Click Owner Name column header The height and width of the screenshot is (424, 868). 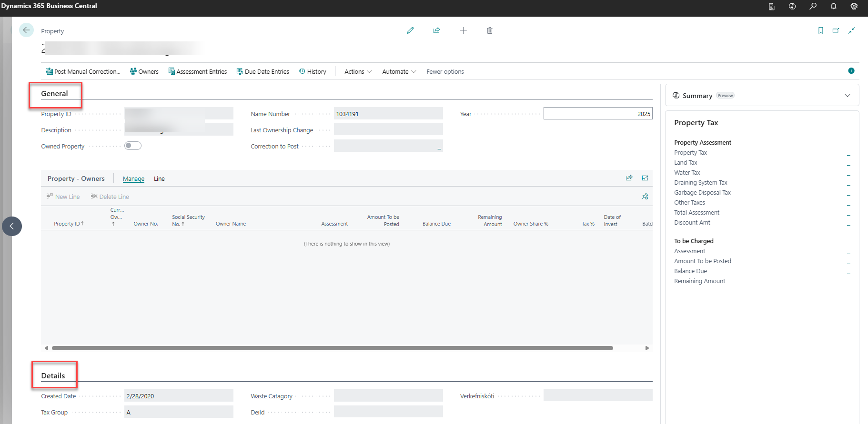pyautogui.click(x=231, y=224)
